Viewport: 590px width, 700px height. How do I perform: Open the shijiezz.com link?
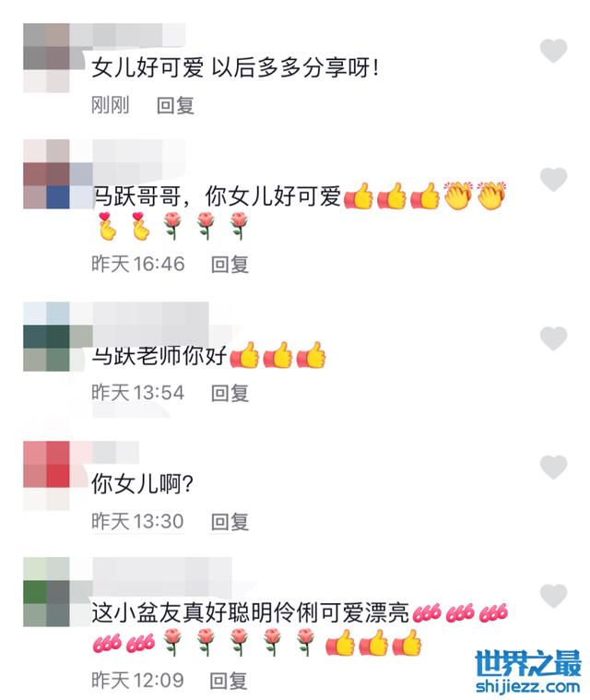tap(528, 686)
